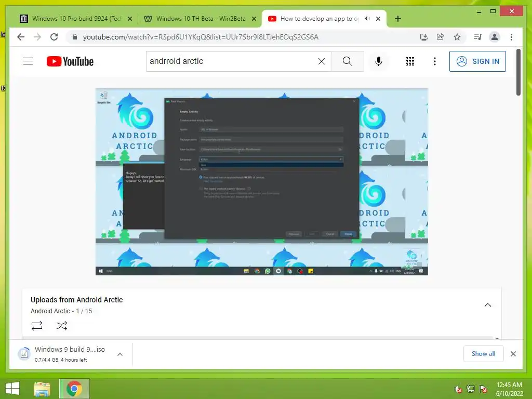The width and height of the screenshot is (532, 399).
Task: Close the Windows 10 TH Beta tab
Action: click(254, 19)
